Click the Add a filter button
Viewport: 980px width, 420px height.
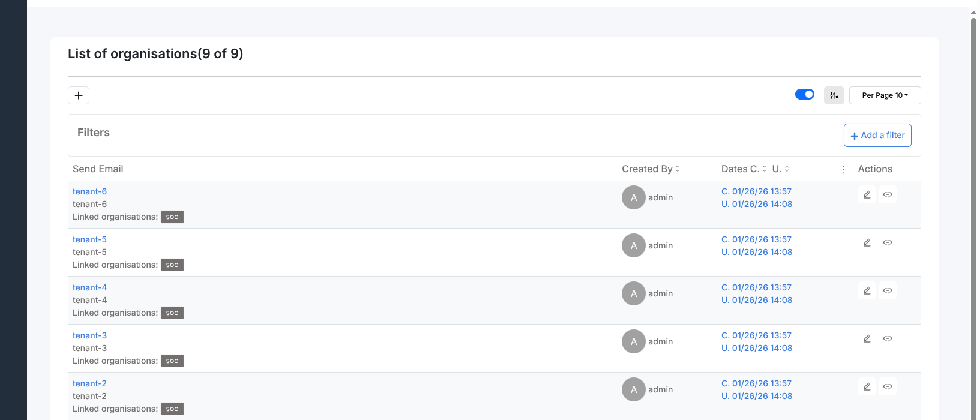click(877, 135)
